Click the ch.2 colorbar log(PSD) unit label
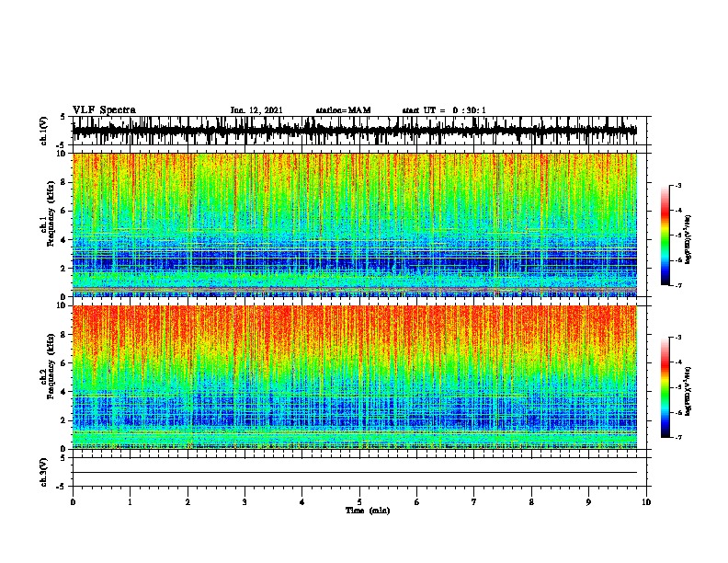Image resolution: width=728 pixels, height=563 pixels. (x=688, y=391)
